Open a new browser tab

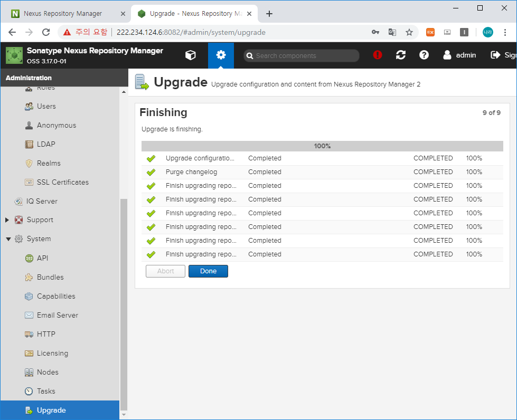click(x=269, y=14)
